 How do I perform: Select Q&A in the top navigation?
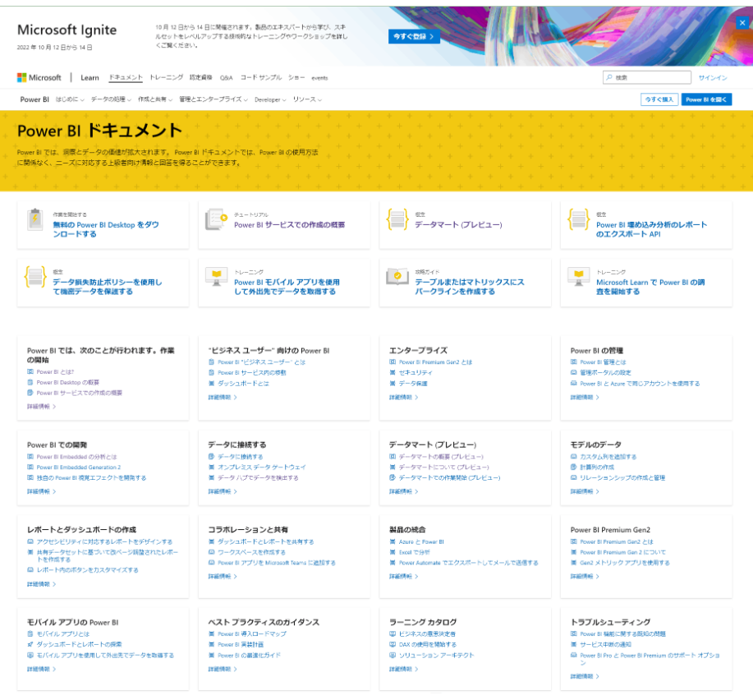coord(226,78)
